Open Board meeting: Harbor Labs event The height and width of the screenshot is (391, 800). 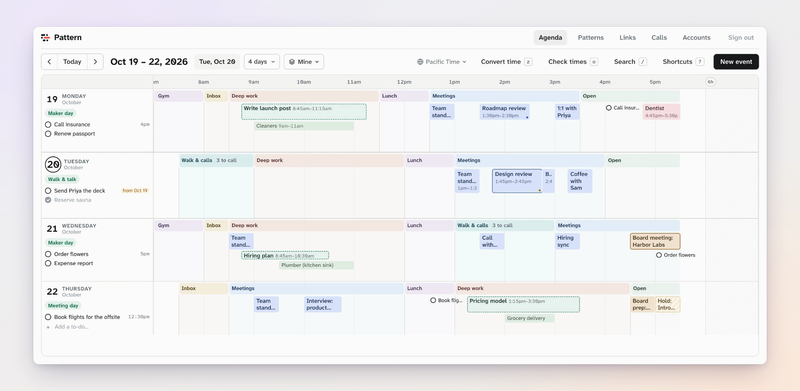(x=655, y=241)
